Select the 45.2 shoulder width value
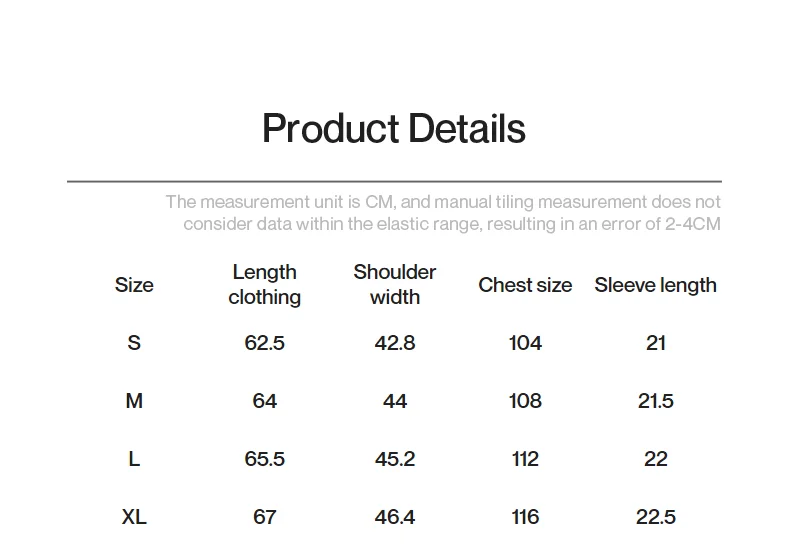 tap(395, 459)
